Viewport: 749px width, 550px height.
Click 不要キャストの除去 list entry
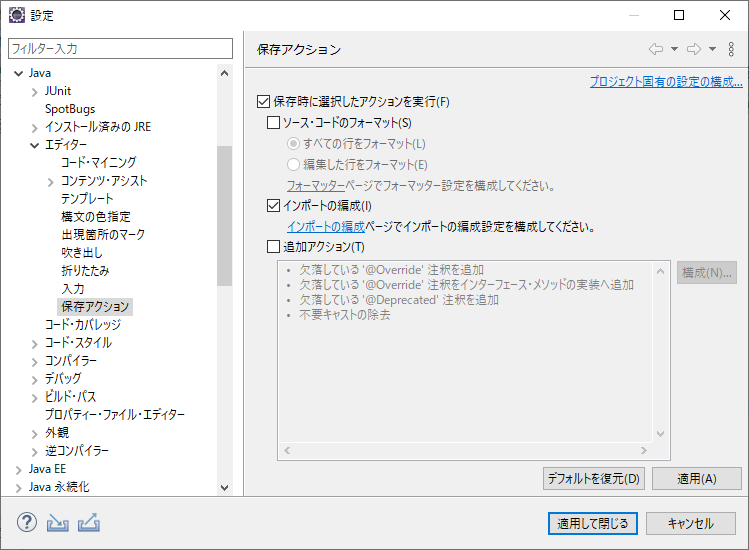click(344, 314)
